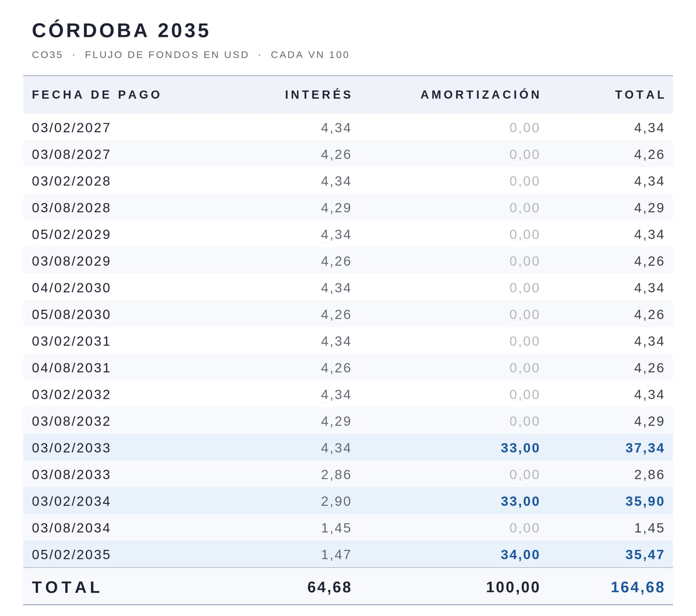Select the CO35 ticker label

47,55
